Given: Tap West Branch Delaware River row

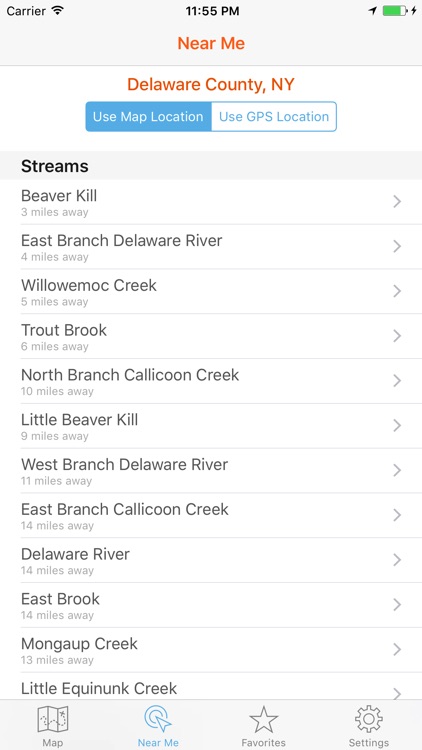Looking at the screenshot, I should point(211,471).
